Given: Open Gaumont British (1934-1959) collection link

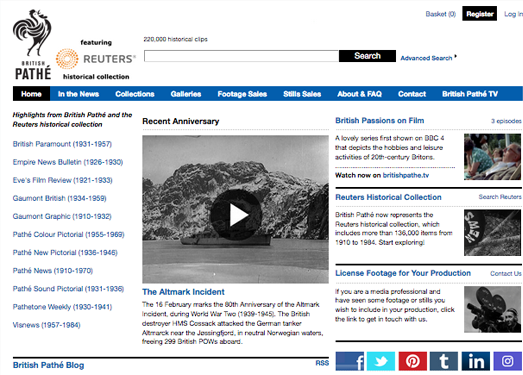Looking at the screenshot, I should coord(59,199).
